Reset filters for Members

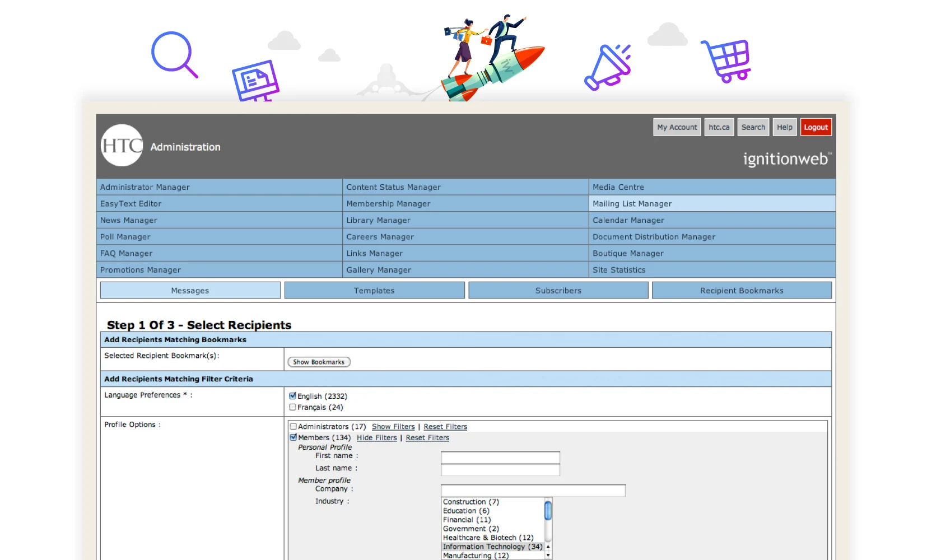[427, 437]
